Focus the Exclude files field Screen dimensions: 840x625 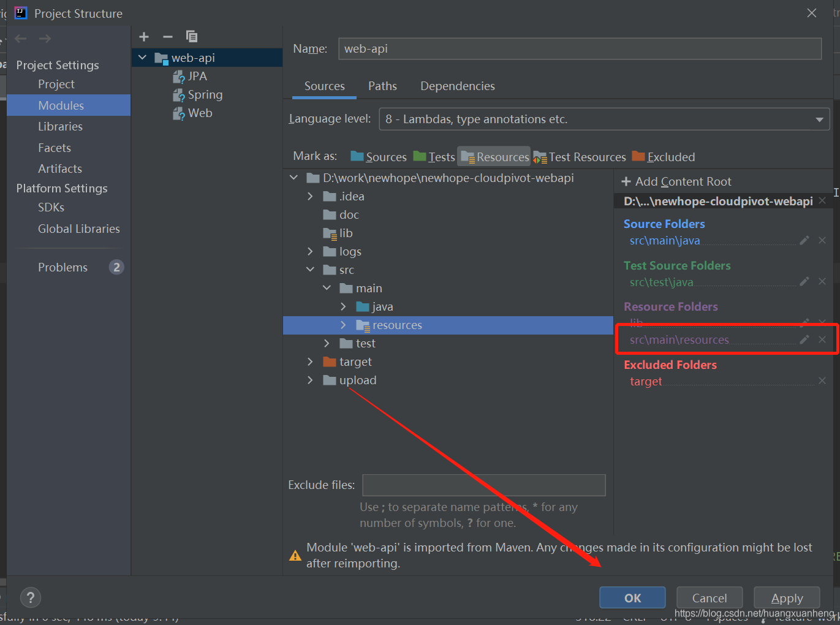tap(484, 485)
